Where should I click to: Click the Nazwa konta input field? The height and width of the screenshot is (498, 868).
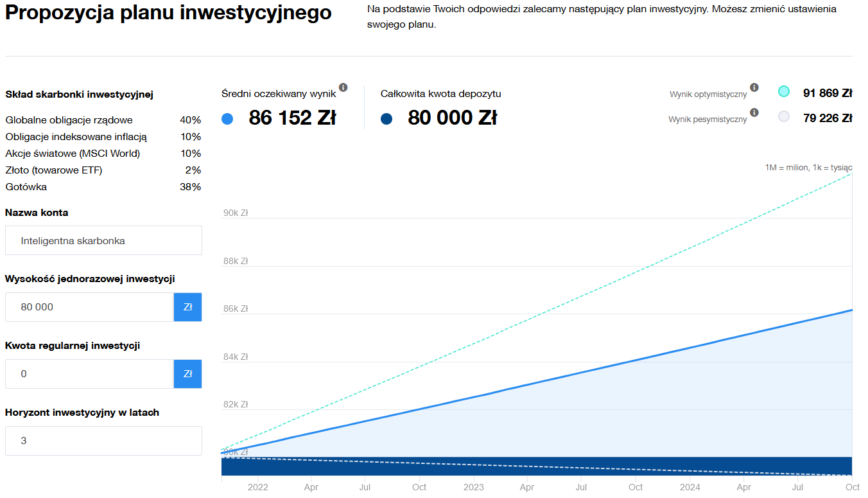click(x=103, y=241)
